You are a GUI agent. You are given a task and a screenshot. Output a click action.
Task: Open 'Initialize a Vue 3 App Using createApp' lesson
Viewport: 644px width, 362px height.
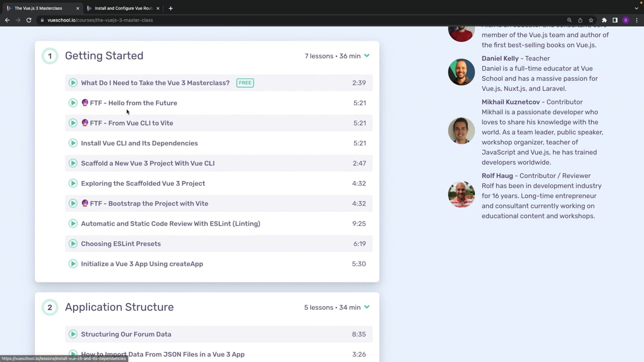[x=142, y=264]
